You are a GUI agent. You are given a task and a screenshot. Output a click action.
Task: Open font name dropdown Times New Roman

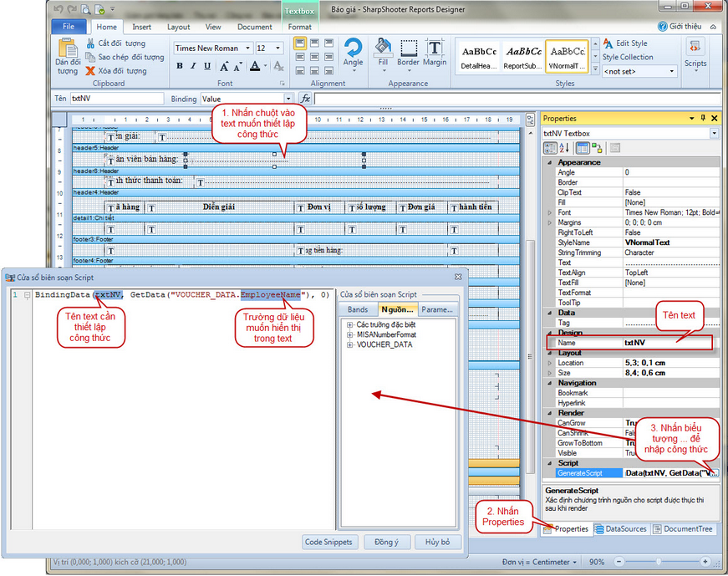click(248, 48)
